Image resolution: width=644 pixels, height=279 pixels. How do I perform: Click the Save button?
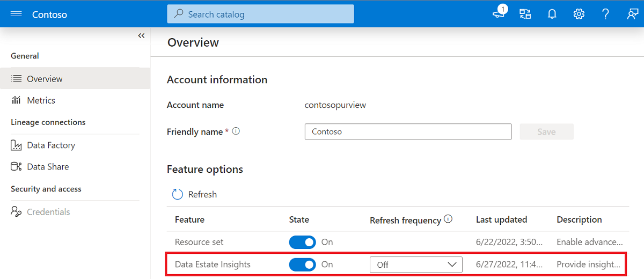(x=546, y=131)
